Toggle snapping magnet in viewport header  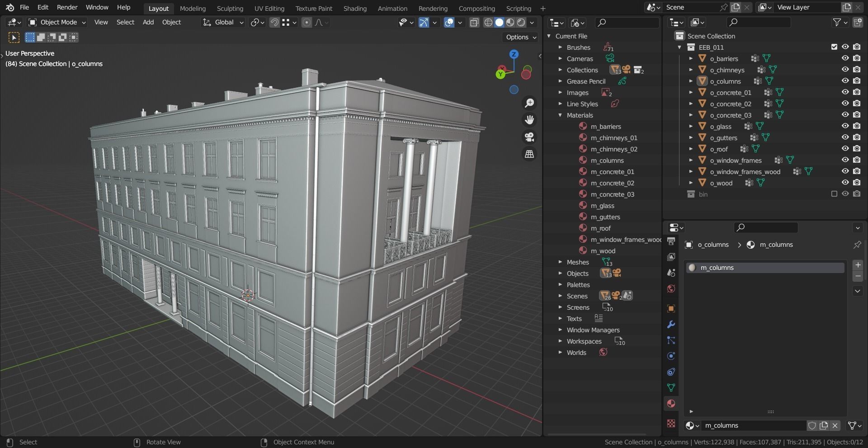point(274,22)
